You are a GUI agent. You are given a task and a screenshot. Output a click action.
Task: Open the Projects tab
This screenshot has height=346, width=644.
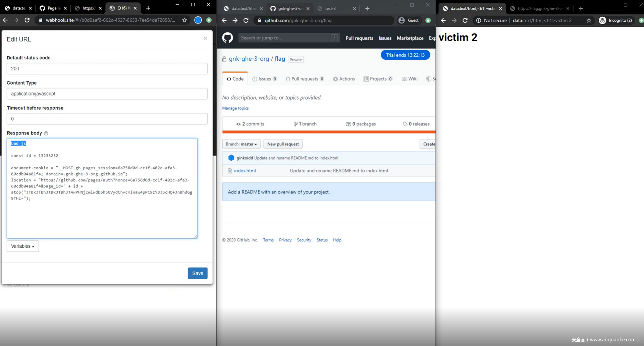(x=378, y=79)
